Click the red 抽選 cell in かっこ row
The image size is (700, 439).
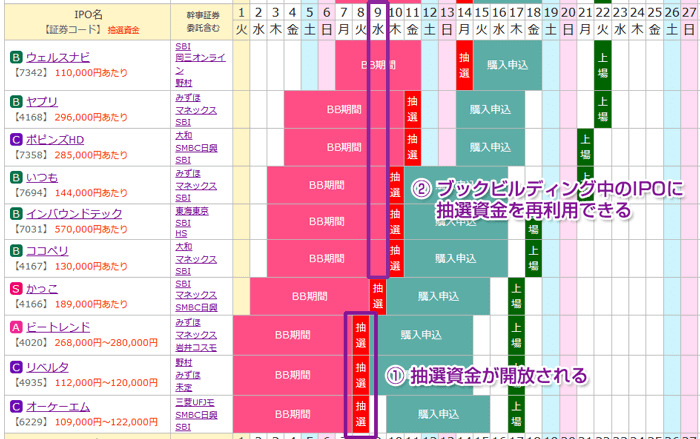click(x=378, y=297)
